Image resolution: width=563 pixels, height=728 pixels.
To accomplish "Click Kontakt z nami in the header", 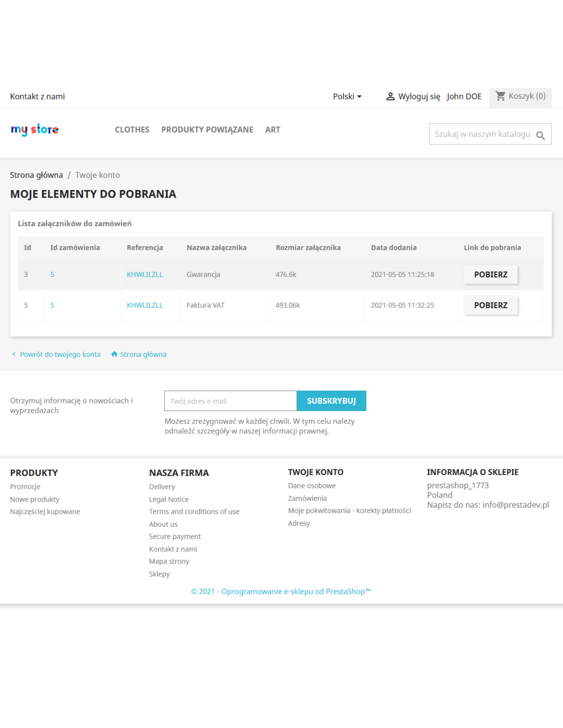I will click(37, 96).
